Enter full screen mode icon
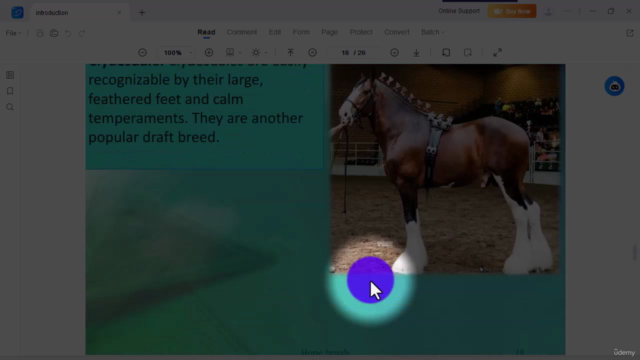Viewport: 640px width, 360px height. tap(497, 53)
